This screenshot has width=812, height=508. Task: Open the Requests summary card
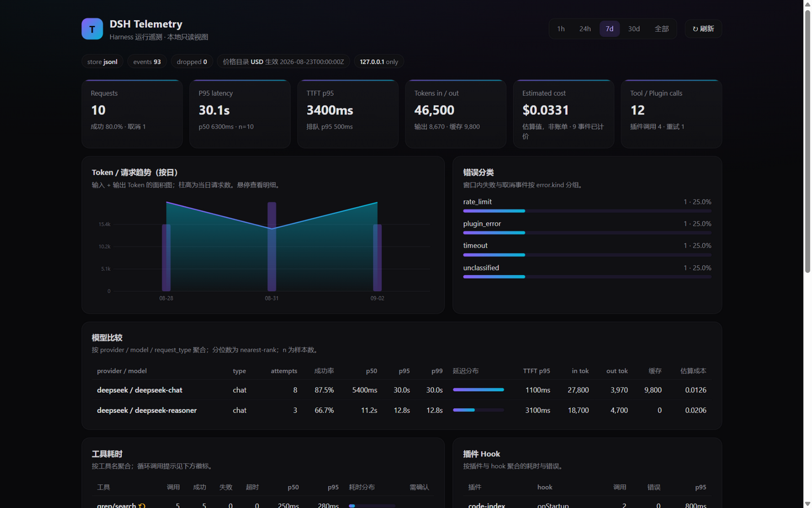132,114
